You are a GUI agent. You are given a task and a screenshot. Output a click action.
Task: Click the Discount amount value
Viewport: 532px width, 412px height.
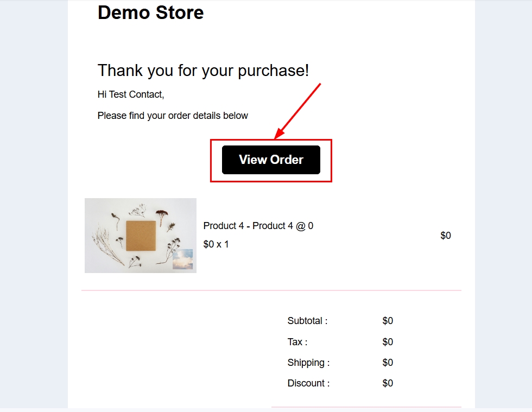388,383
